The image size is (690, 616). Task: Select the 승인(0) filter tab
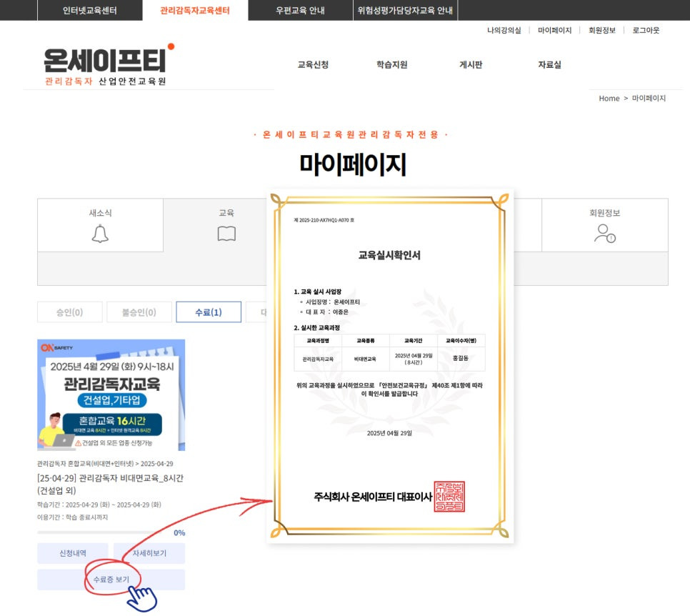[x=70, y=312]
